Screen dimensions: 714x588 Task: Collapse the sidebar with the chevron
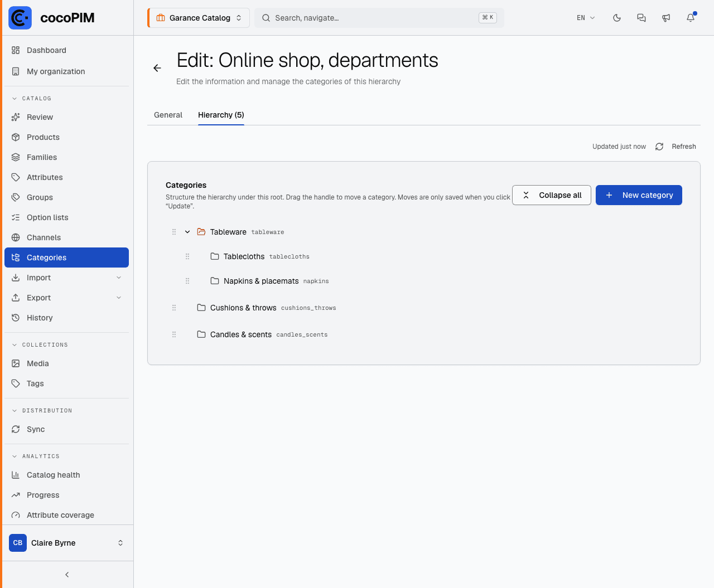click(x=67, y=575)
